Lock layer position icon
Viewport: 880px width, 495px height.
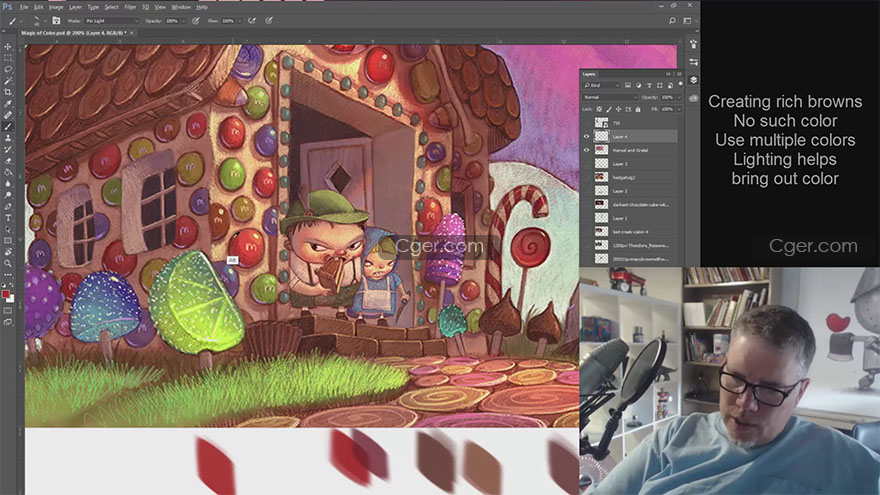[618, 109]
